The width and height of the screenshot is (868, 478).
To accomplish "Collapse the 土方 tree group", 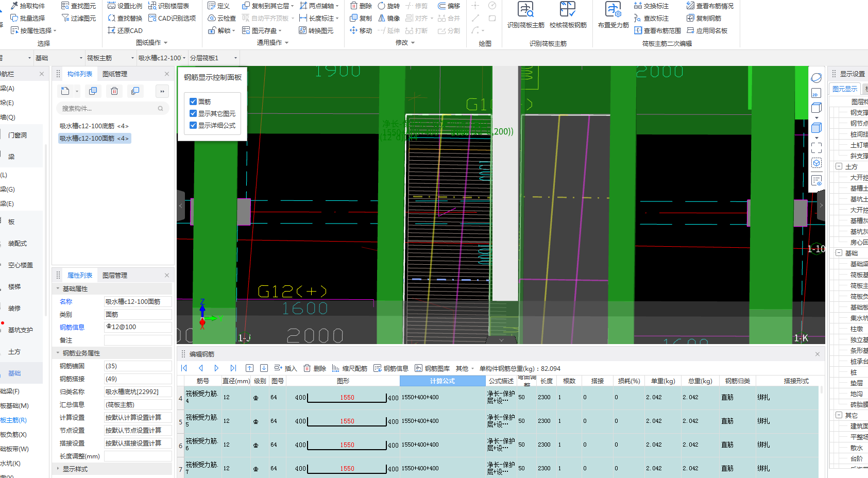I will [x=839, y=166].
